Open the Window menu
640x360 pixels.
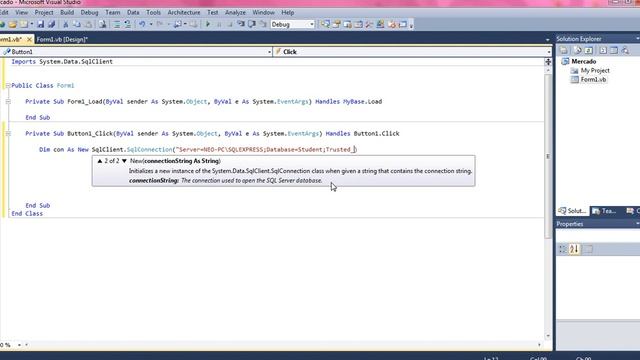click(263, 13)
